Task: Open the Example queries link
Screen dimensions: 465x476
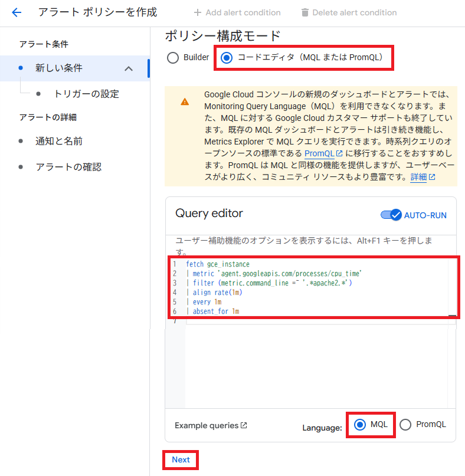Action: 207,425
